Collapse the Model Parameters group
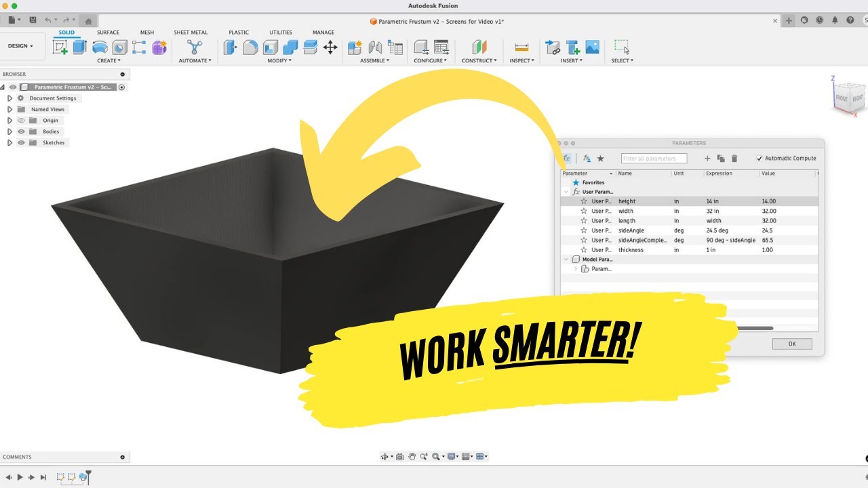This screenshot has width=868, height=488. pyautogui.click(x=566, y=260)
